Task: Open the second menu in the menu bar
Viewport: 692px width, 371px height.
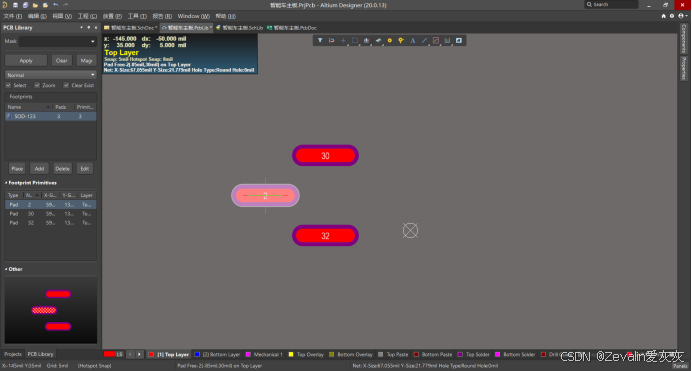Action: point(37,16)
